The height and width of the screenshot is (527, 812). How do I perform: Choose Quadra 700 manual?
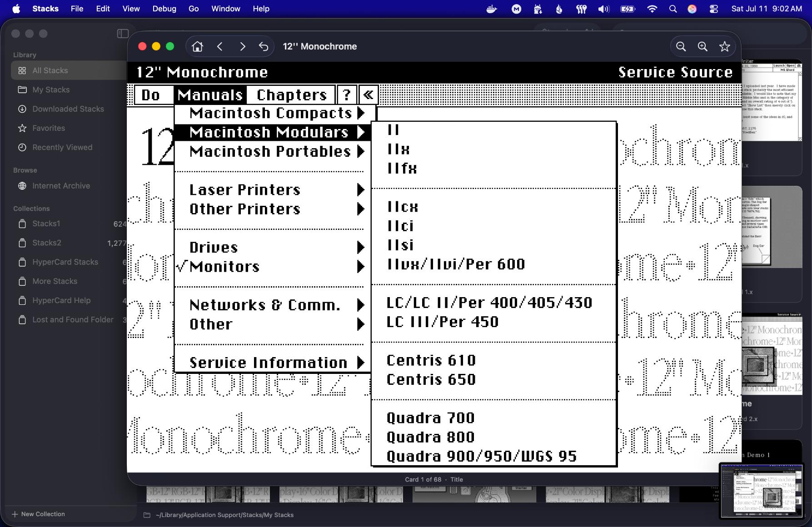pos(494,418)
